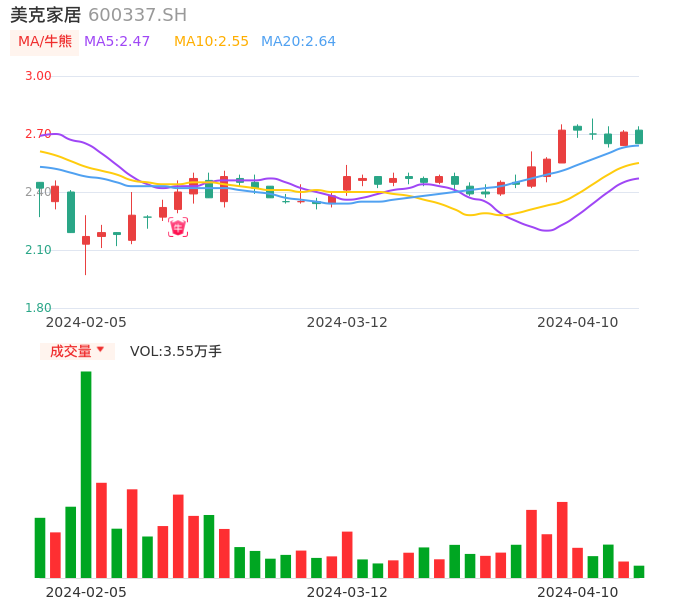
Task: Click 2024-04-10 date below the volume chart
Action: (578, 592)
